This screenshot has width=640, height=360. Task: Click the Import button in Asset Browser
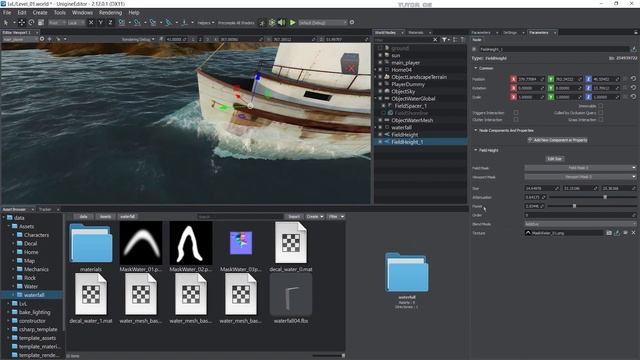[x=293, y=216]
